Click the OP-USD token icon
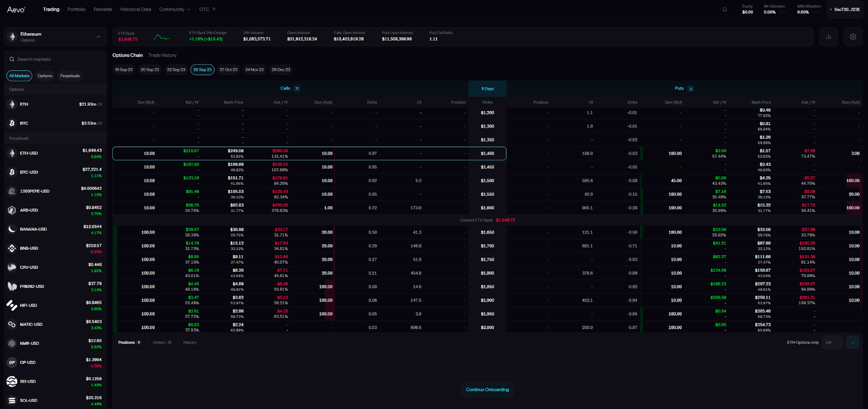This screenshot has height=409, width=868. click(12, 362)
